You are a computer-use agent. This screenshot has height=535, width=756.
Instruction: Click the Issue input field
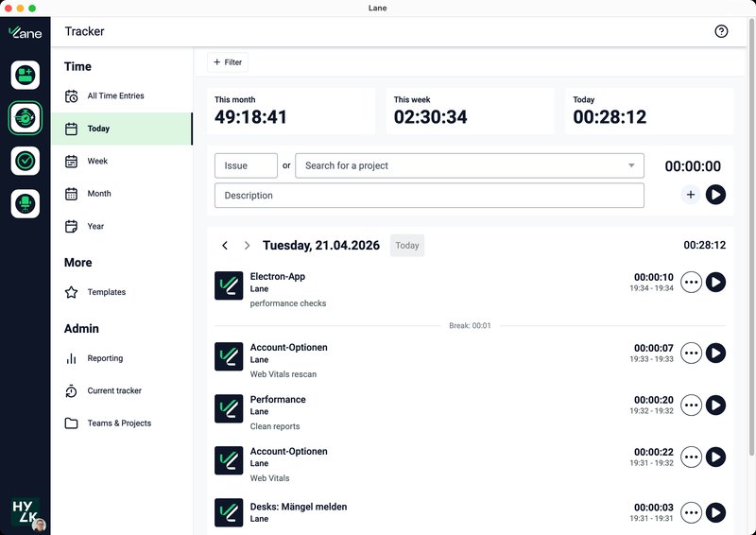point(246,165)
